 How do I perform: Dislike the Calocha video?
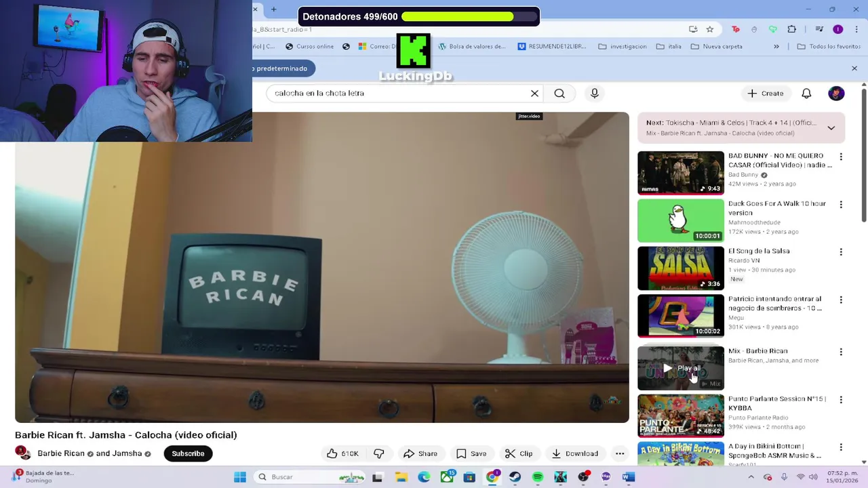(379, 453)
